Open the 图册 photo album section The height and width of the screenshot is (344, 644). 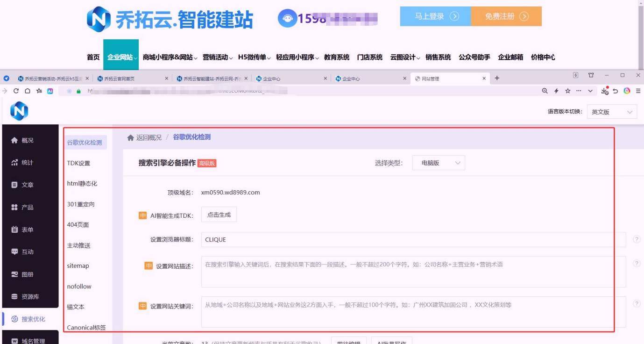[14, 274]
